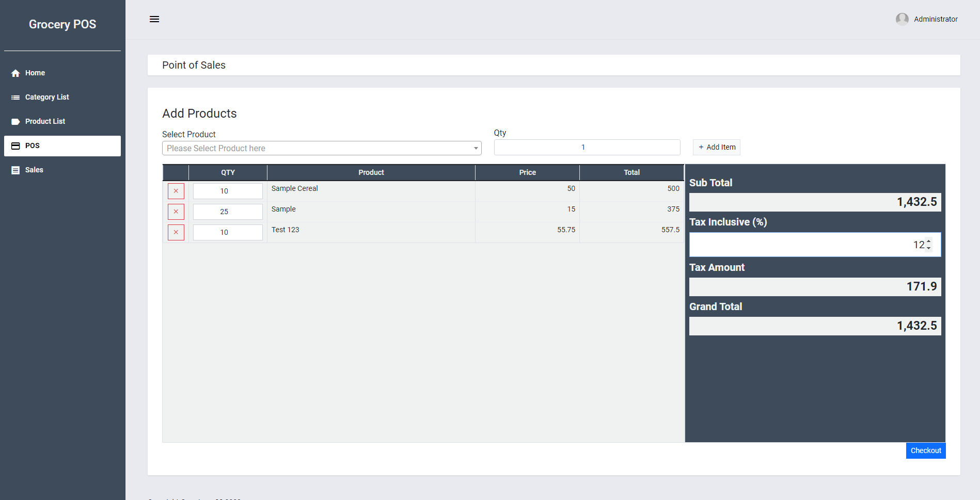Remove Sample Cereal from the cart
This screenshot has width=980, height=500.
tap(176, 190)
